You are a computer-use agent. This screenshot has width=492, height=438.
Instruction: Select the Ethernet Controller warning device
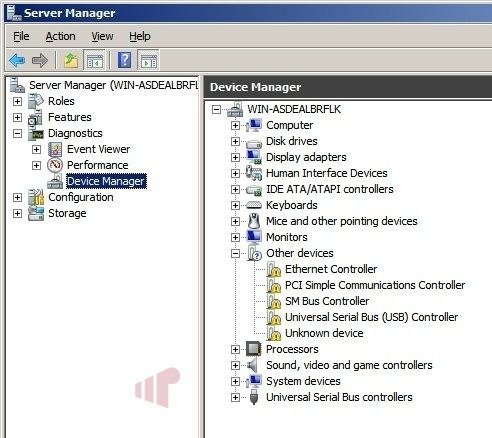(331, 269)
